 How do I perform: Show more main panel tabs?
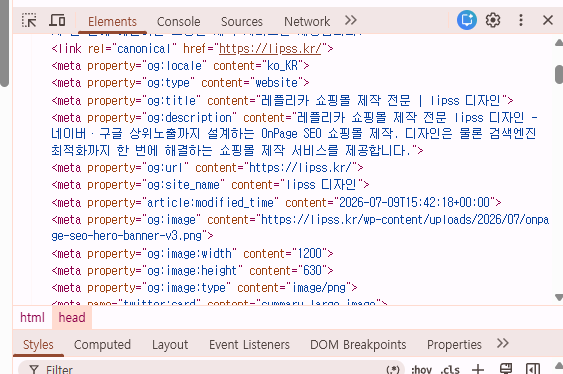coord(350,20)
